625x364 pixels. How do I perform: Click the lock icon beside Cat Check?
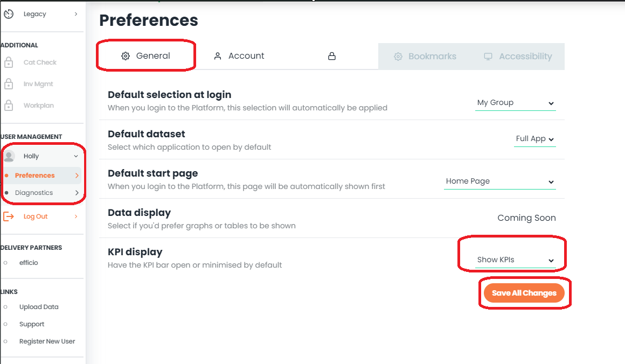(x=9, y=62)
